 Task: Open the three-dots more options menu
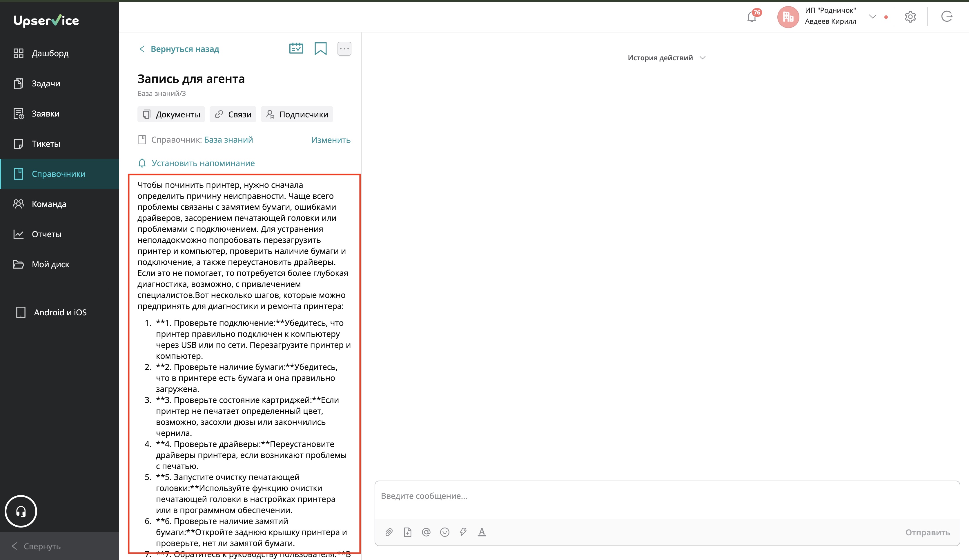[x=344, y=49]
